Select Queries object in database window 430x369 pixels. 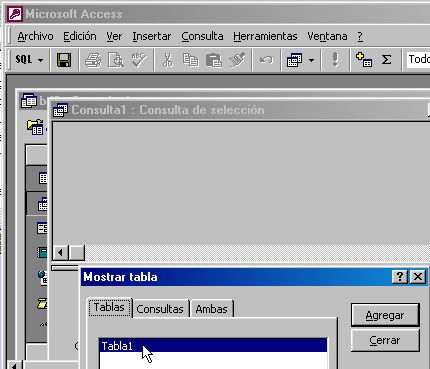click(43, 204)
